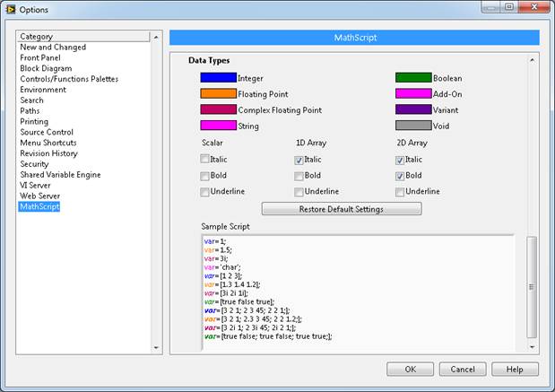Enable Underline for 1D Array
The height and width of the screenshot is (392, 555).
click(299, 192)
